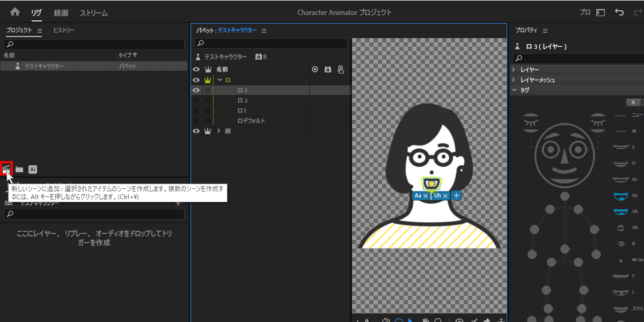Hide the 口 group with its eye toggle
Image resolution: width=644 pixels, height=322 pixels.
coord(196,80)
